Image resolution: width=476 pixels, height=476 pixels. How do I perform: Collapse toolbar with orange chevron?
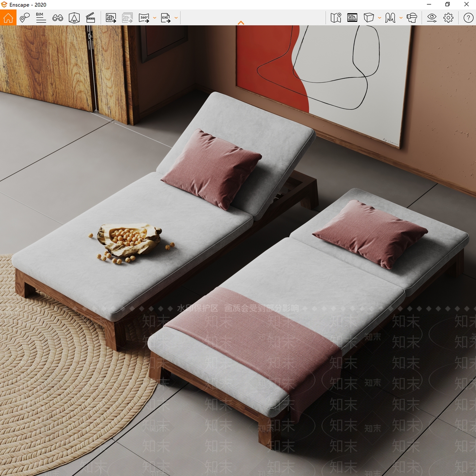[x=241, y=23]
